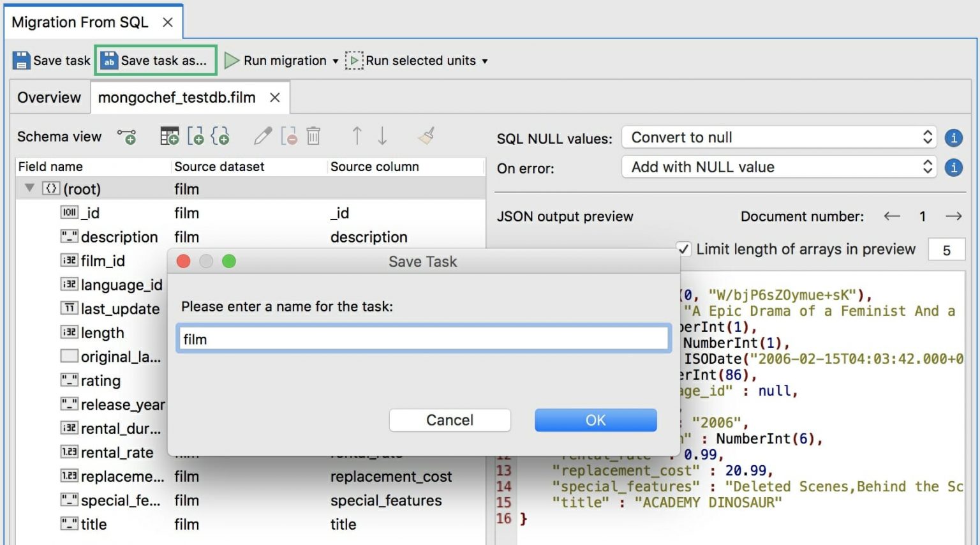Click the add array square-bracket icon
This screenshot has width=980, height=545.
pos(195,136)
